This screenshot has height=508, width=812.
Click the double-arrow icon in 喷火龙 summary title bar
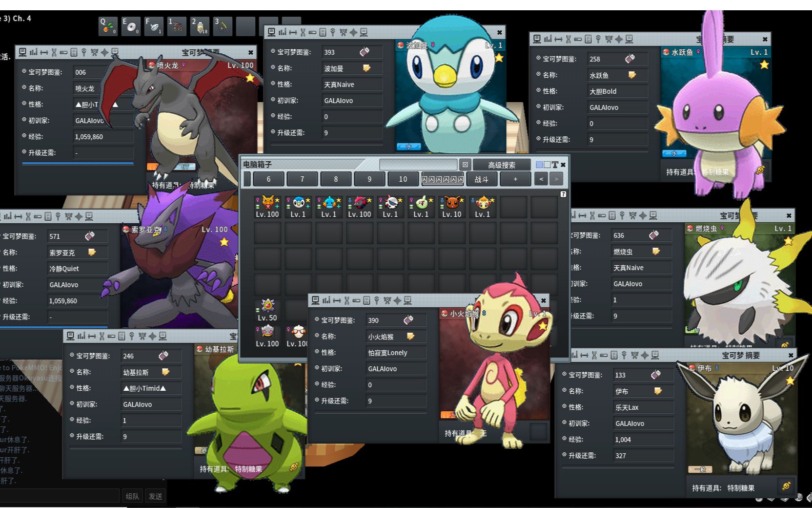point(44,52)
